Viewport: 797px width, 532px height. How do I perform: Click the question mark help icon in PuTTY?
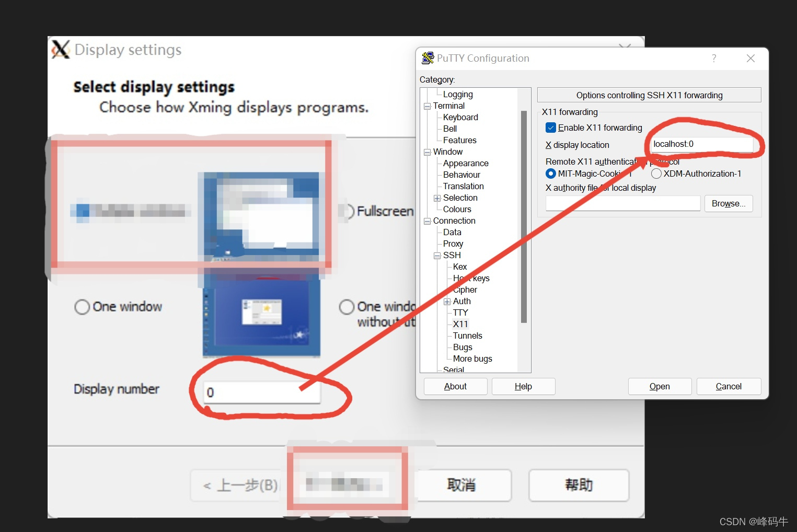[714, 58]
